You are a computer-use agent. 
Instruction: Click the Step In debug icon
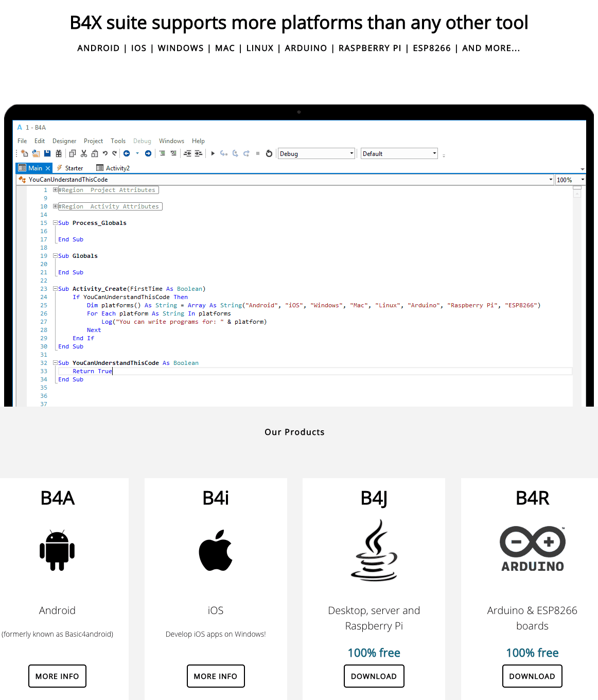pyautogui.click(x=224, y=153)
